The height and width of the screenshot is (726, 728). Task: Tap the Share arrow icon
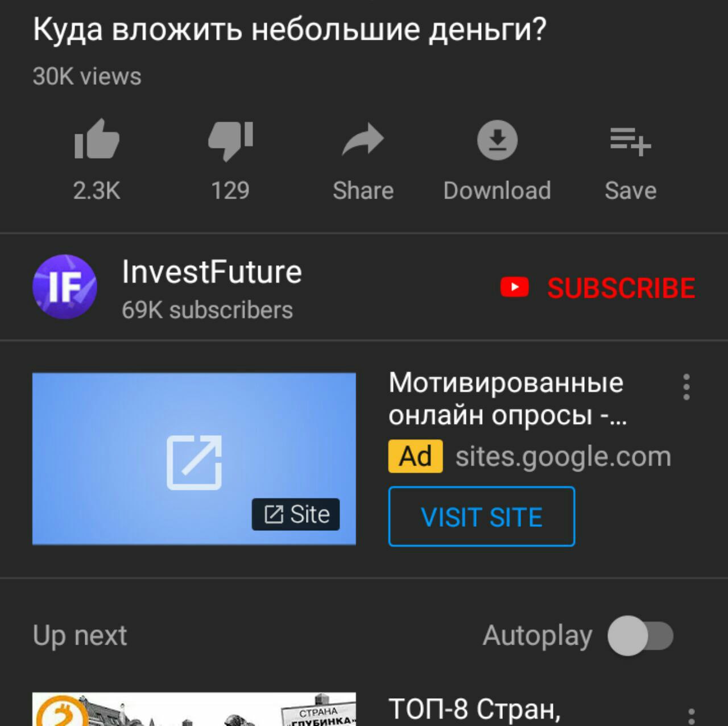pyautogui.click(x=363, y=139)
